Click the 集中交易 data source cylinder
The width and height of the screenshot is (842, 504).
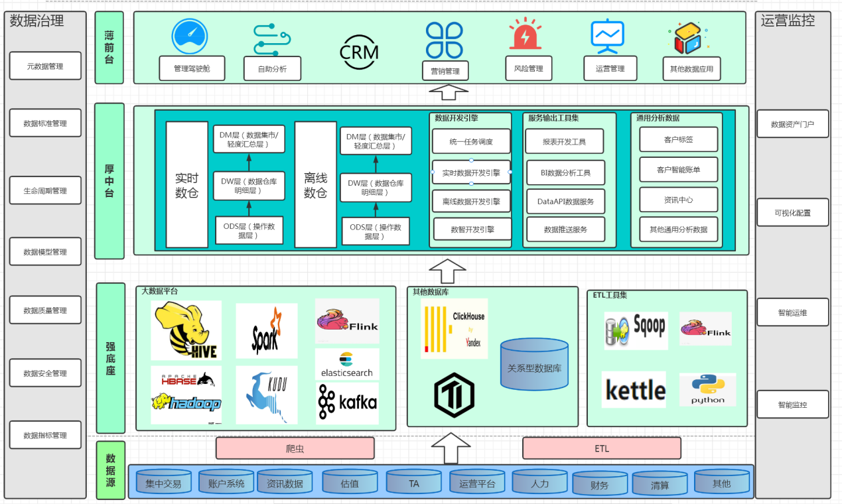click(163, 482)
